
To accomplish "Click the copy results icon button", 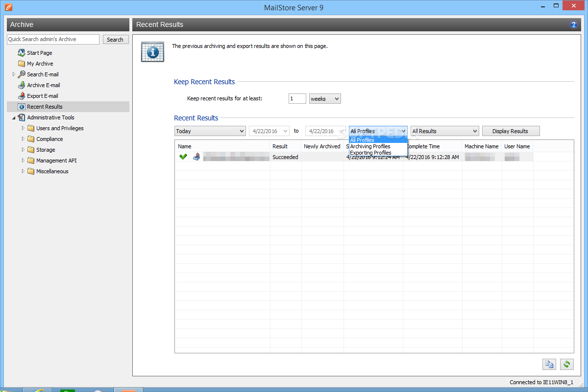I will pyautogui.click(x=549, y=364).
